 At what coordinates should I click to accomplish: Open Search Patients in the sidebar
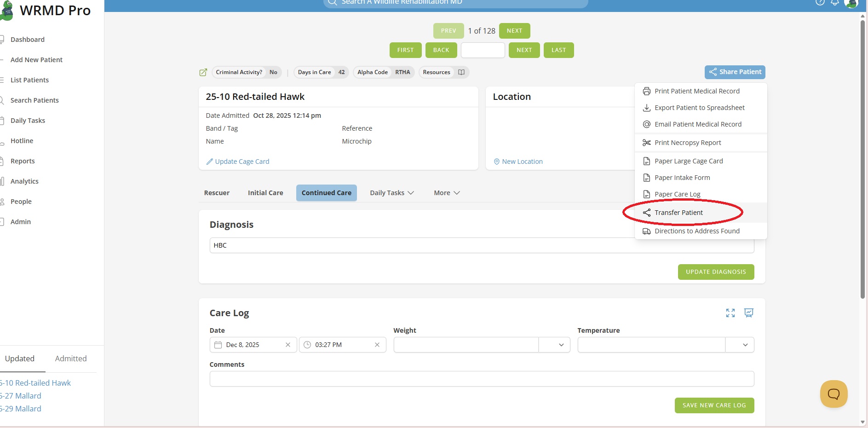(x=34, y=100)
